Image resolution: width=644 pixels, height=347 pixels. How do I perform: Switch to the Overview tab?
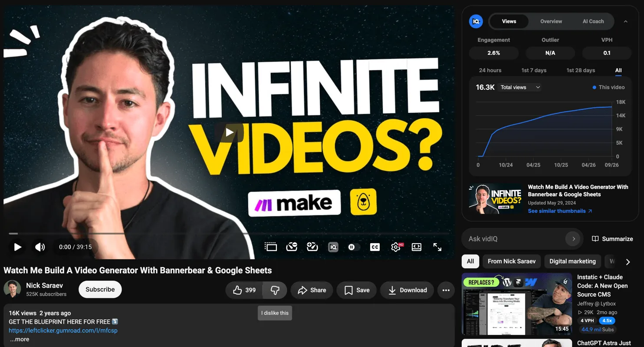tap(551, 21)
